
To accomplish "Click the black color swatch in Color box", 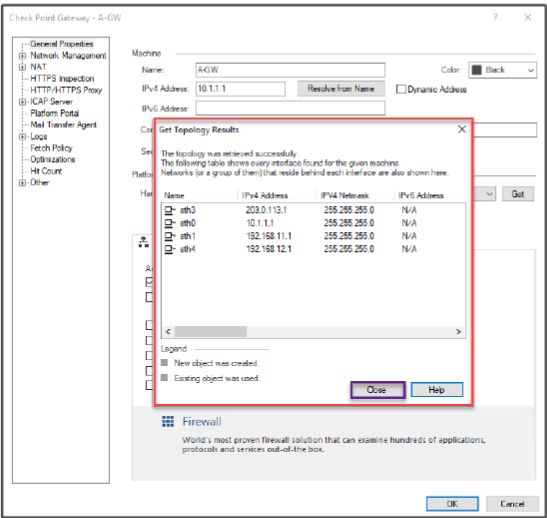I will tap(477, 70).
